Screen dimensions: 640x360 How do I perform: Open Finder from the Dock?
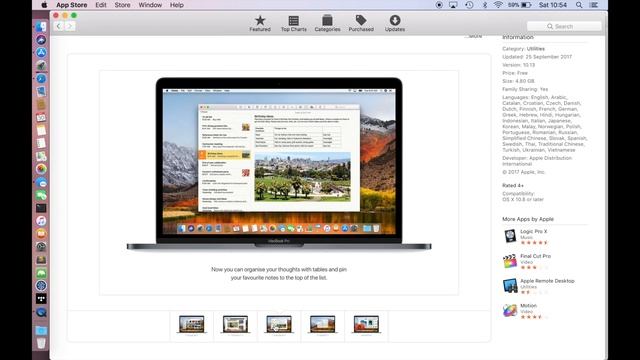[41, 27]
